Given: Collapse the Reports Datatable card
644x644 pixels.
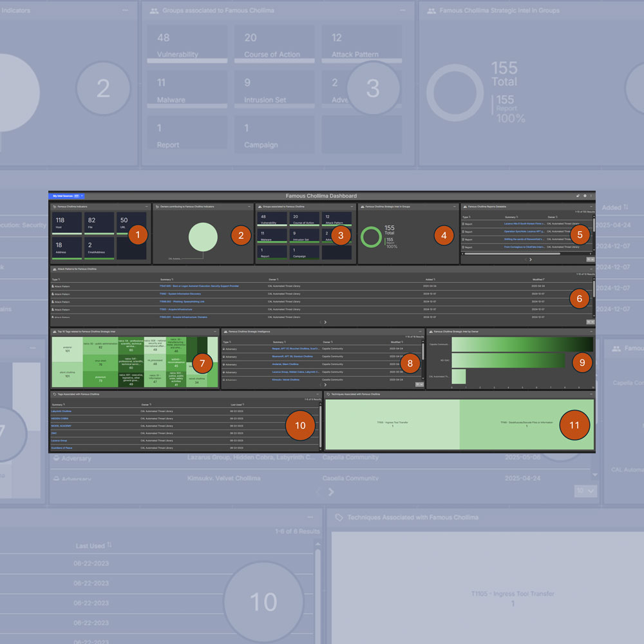Looking at the screenshot, I should pos(591,207).
